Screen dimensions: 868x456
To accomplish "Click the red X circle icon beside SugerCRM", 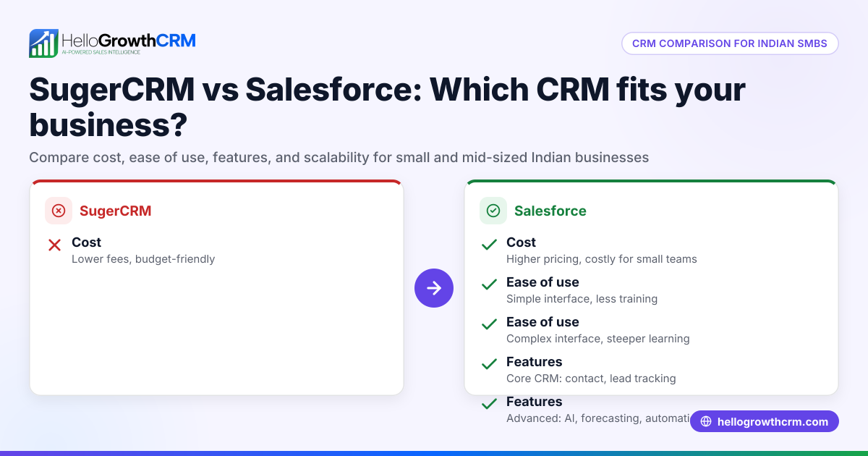I will coord(59,211).
